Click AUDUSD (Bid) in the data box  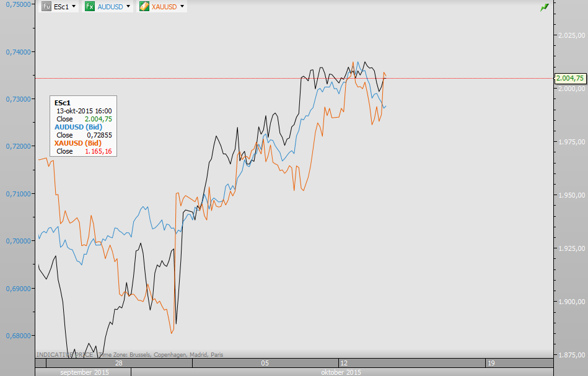click(79, 127)
